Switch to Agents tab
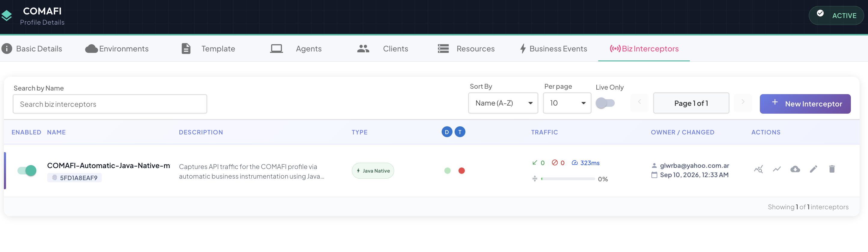Viewport: 868px width, 252px height. (x=296, y=49)
